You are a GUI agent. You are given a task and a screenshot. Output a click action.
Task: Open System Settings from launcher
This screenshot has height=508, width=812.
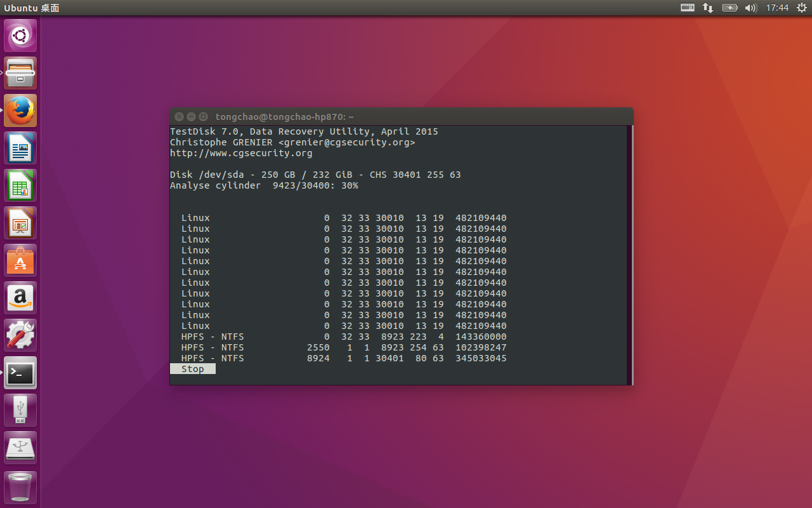[20, 335]
